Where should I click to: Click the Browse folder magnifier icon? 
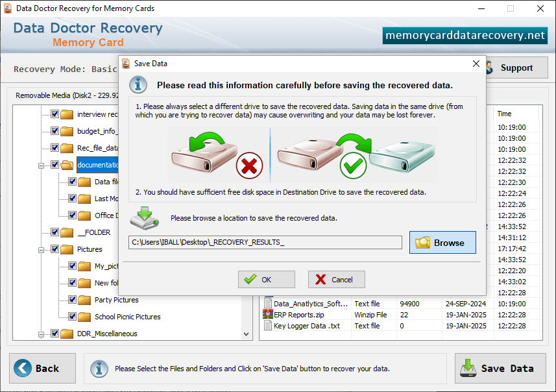point(422,243)
